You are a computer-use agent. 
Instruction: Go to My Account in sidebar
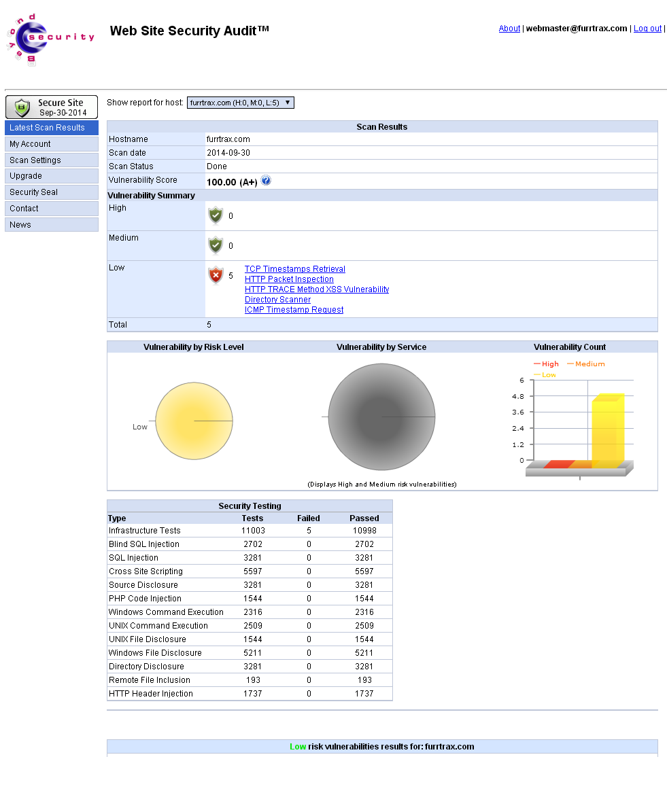[x=52, y=144]
